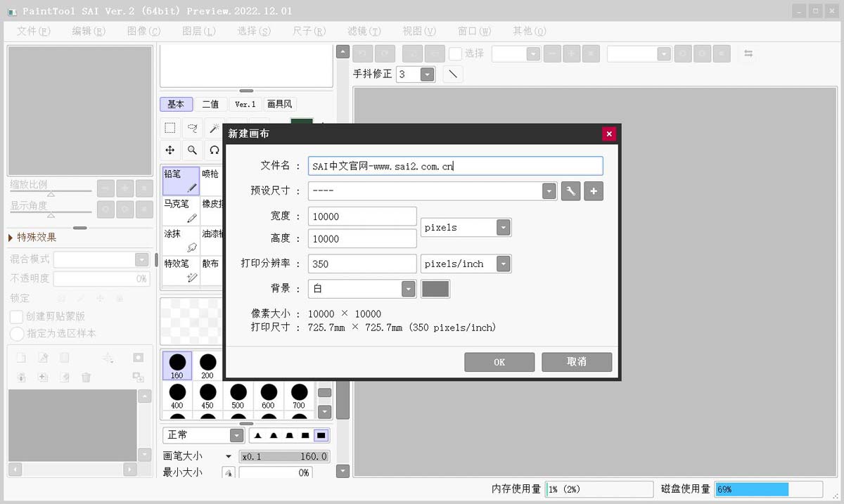The width and height of the screenshot is (844, 504).
Task: Open the 图层 menu
Action: coord(198,31)
